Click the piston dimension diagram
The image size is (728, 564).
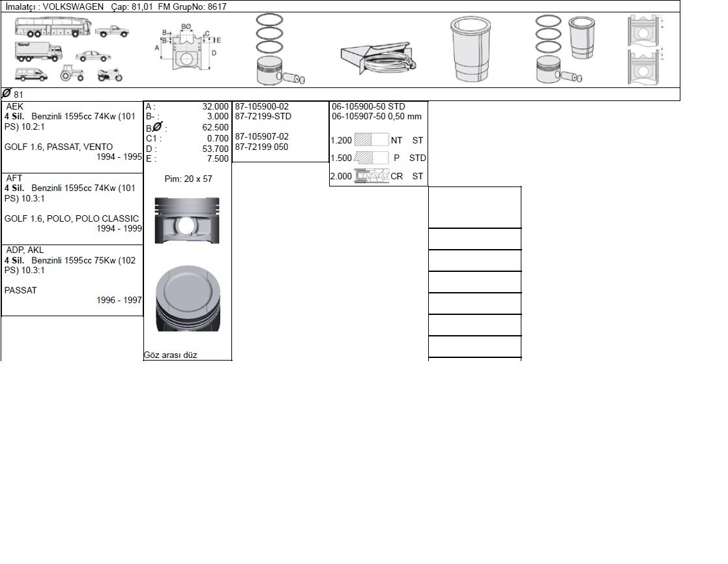click(188, 47)
